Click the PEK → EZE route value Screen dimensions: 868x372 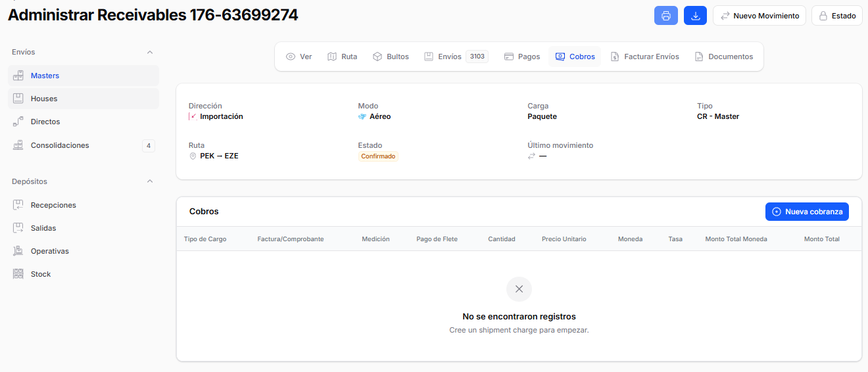coord(219,156)
